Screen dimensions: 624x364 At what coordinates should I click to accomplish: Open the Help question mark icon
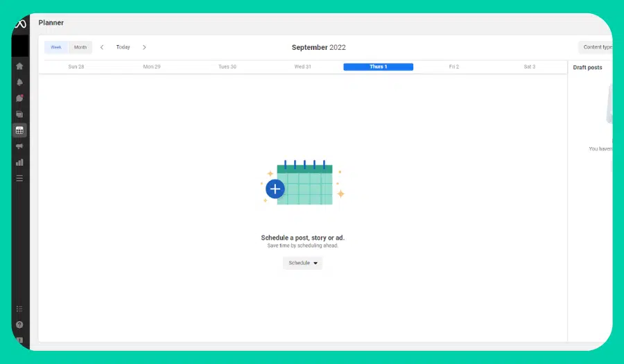pyautogui.click(x=19, y=324)
